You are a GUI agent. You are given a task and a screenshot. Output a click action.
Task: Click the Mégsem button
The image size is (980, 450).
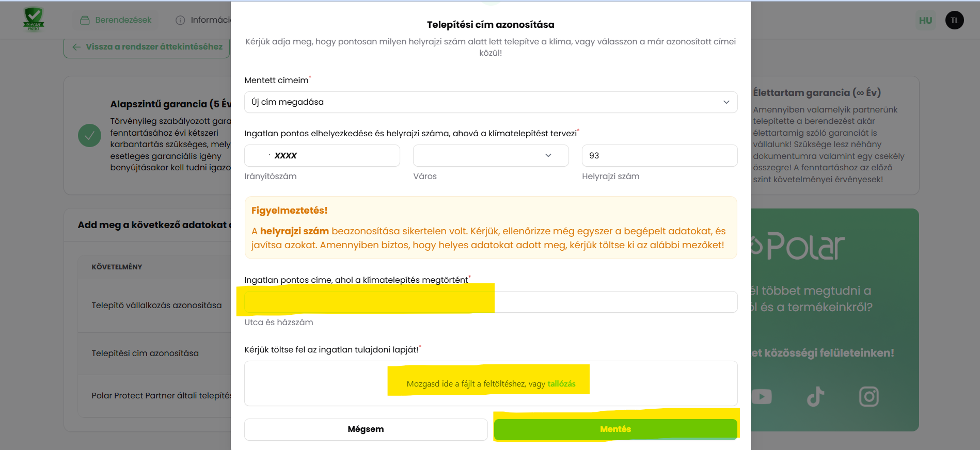point(366,429)
